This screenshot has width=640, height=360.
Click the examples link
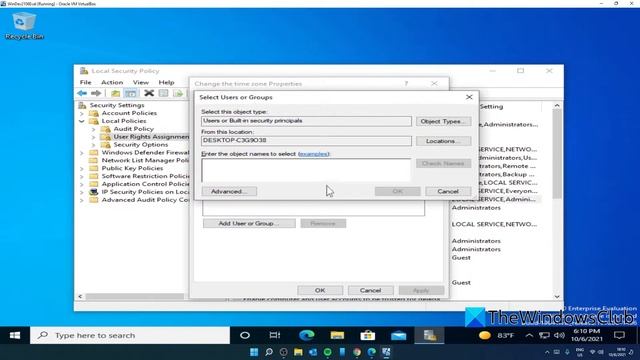313,154
